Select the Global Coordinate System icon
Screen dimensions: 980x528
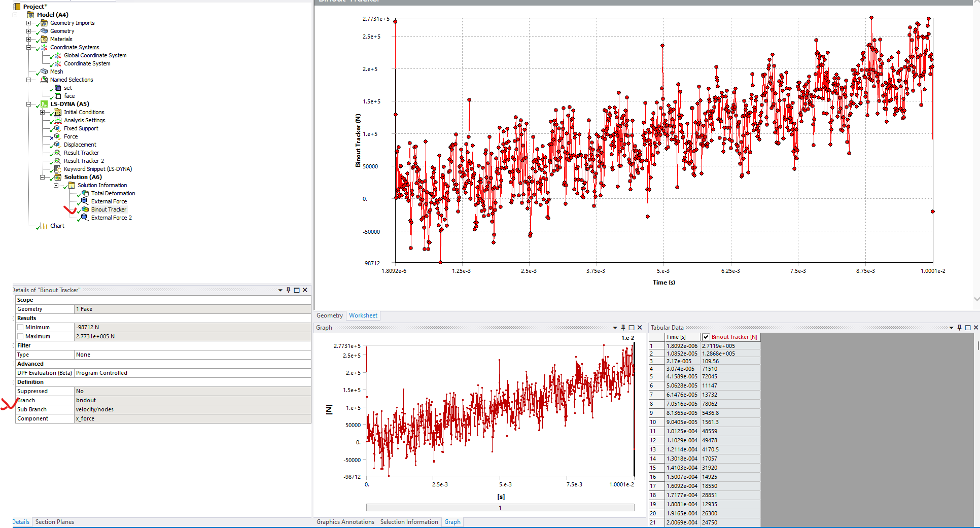58,55
